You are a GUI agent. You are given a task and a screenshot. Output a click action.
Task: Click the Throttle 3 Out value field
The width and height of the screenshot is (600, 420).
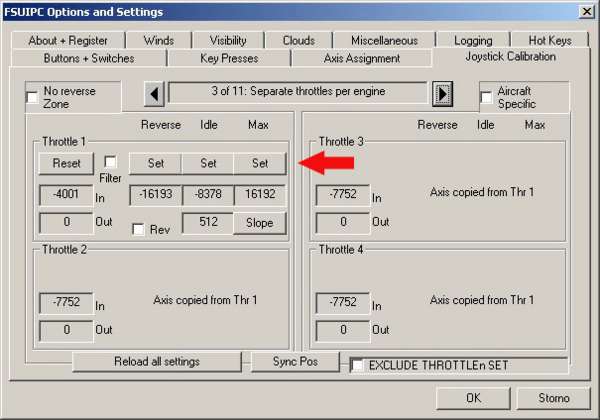343,222
